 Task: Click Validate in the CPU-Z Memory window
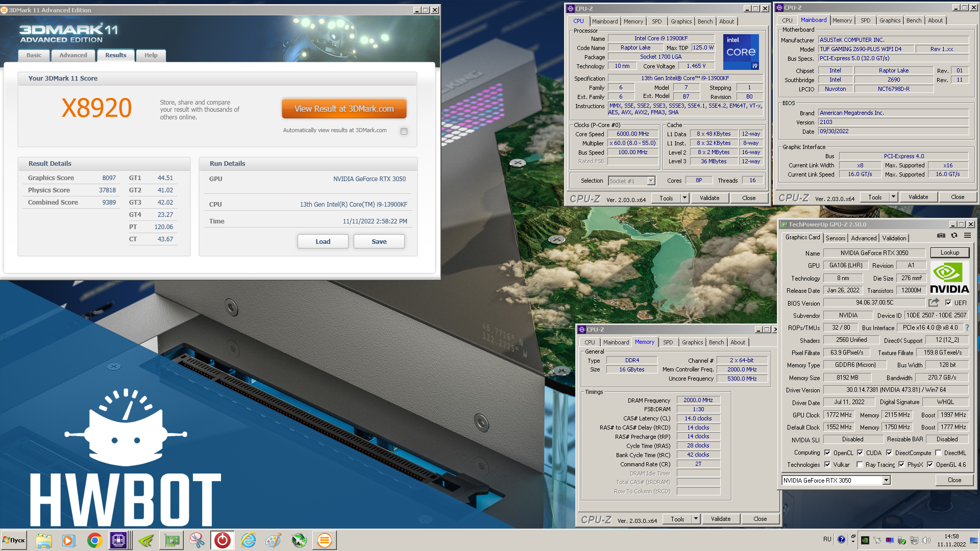(721, 519)
